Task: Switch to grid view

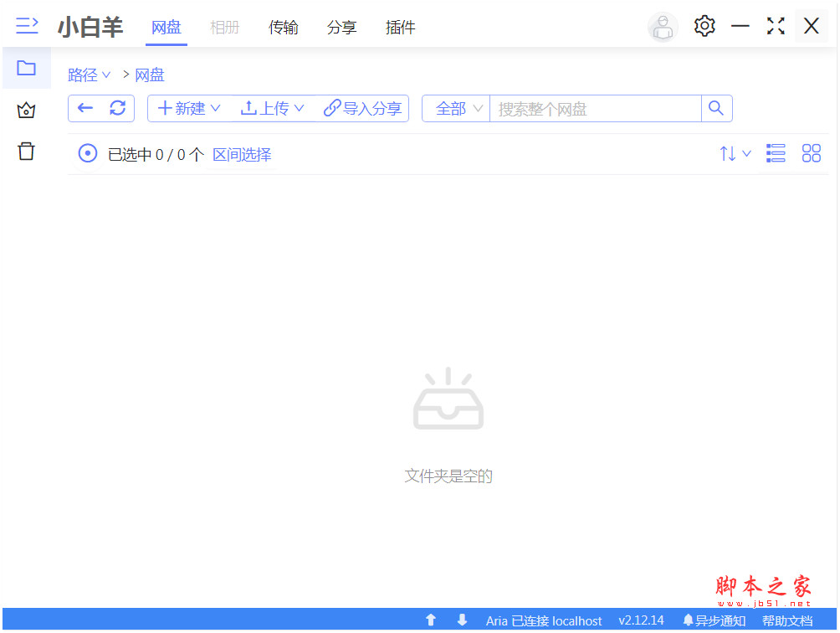Action: (x=811, y=153)
